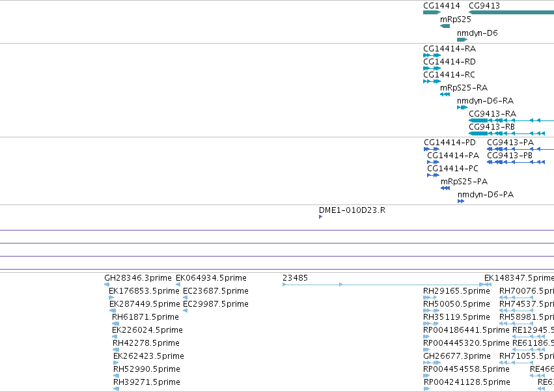Viewport: 554px width, 392px height.
Task: Select the mRpS25-RA transcript glyph
Action: coord(445,94)
